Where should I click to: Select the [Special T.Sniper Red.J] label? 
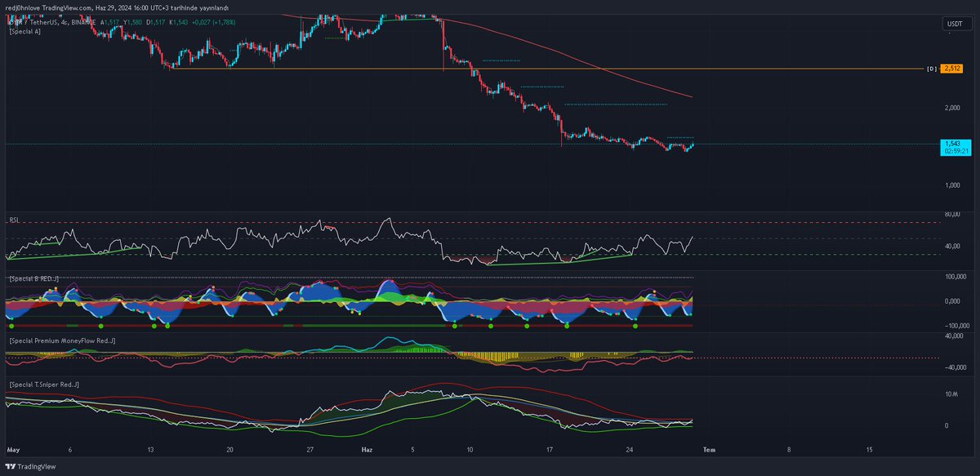point(43,383)
